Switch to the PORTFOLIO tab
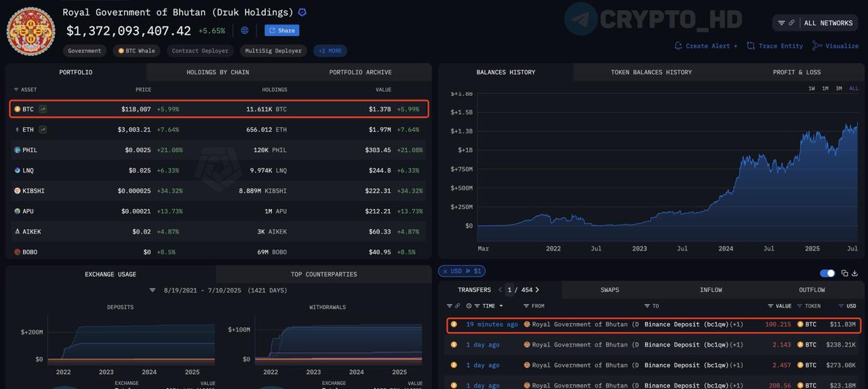This screenshot has height=389, width=868. [x=76, y=72]
